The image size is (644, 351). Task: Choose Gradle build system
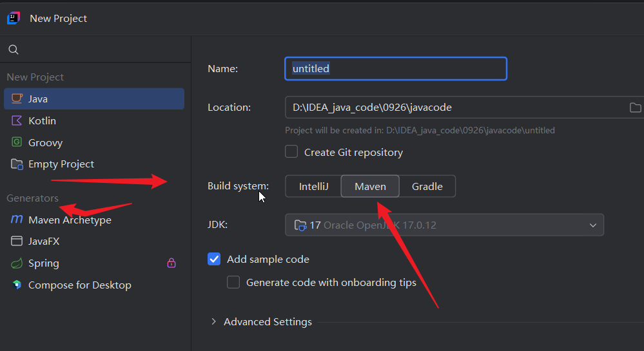point(427,186)
